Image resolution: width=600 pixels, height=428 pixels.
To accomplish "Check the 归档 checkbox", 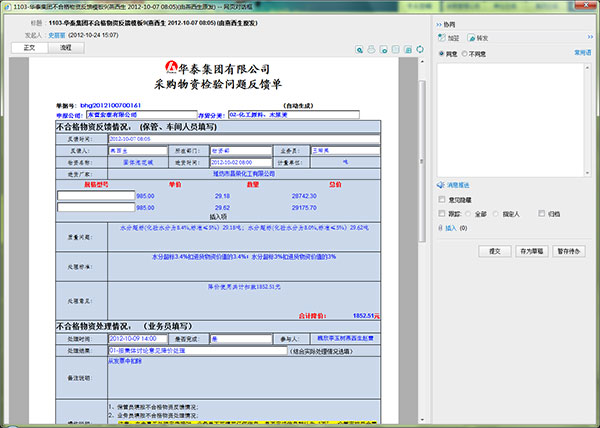I will click(542, 213).
